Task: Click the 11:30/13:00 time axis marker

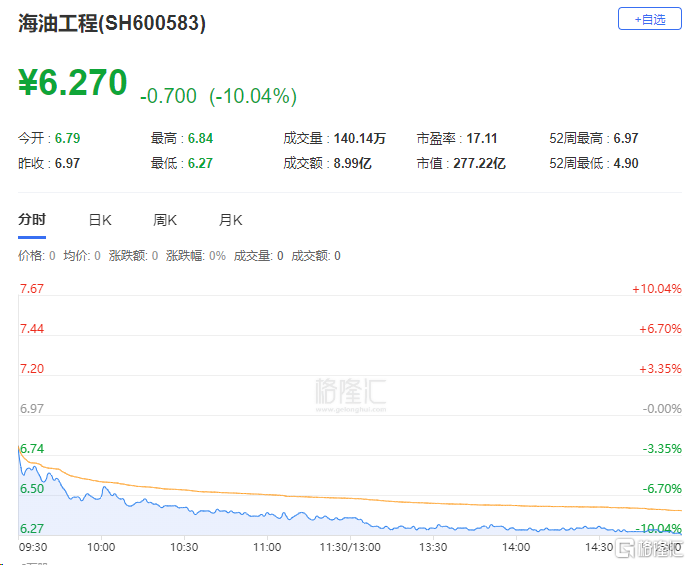Action: pos(350,547)
